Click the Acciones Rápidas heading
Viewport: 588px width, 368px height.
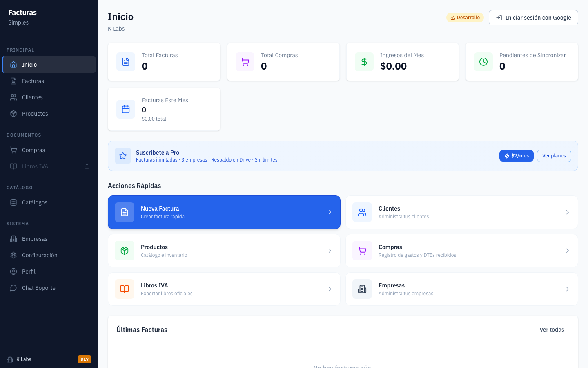pos(134,186)
